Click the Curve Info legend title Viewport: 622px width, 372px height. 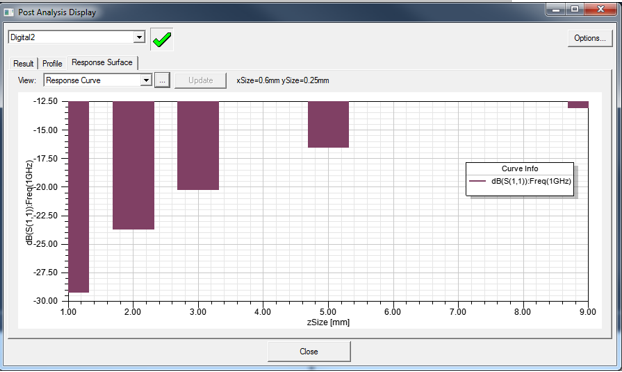point(520,169)
